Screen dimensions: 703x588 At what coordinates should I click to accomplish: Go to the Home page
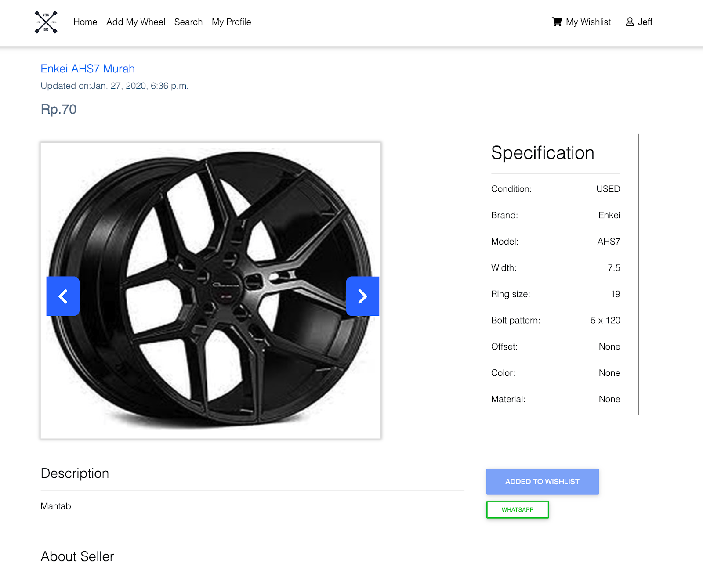[x=85, y=22]
